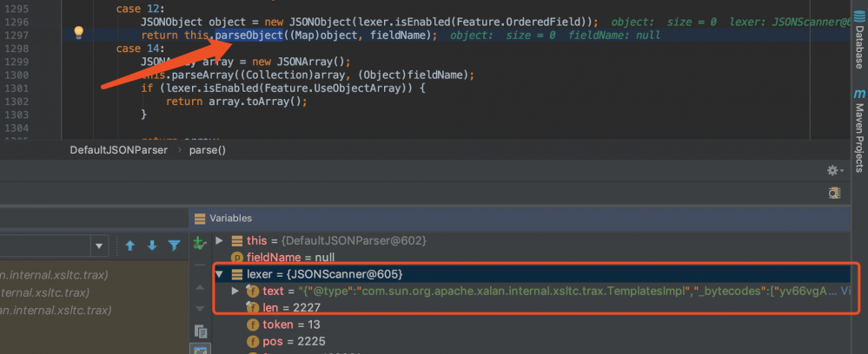Click the field icon beside text
The height and width of the screenshot is (354, 868).
[x=253, y=291]
